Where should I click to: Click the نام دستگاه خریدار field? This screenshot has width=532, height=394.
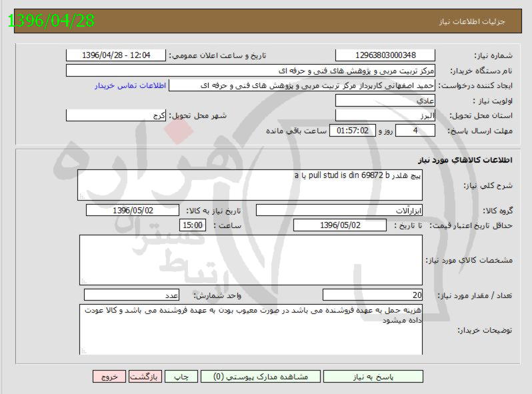pyautogui.click(x=251, y=71)
